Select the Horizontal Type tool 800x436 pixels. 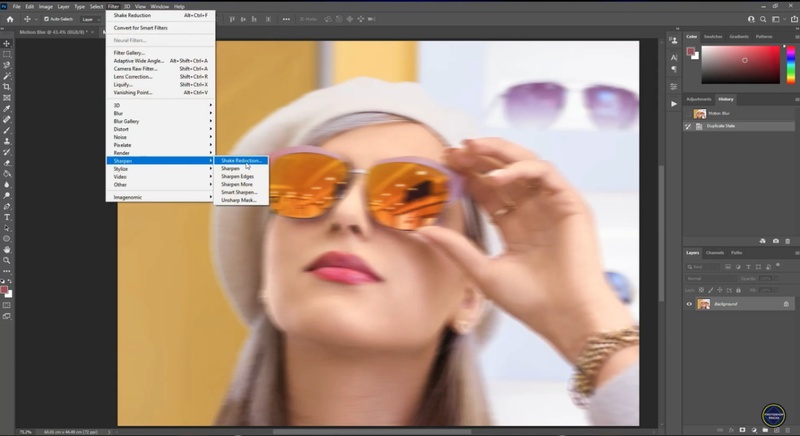point(7,216)
